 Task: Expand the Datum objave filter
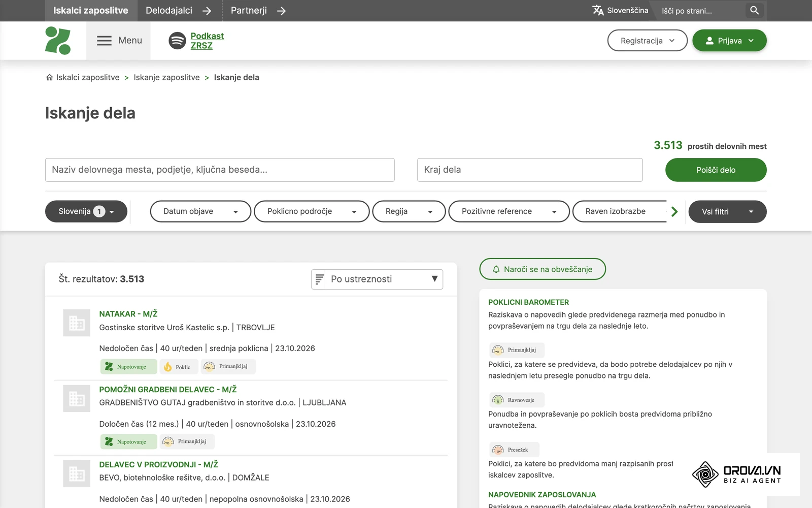pyautogui.click(x=200, y=211)
